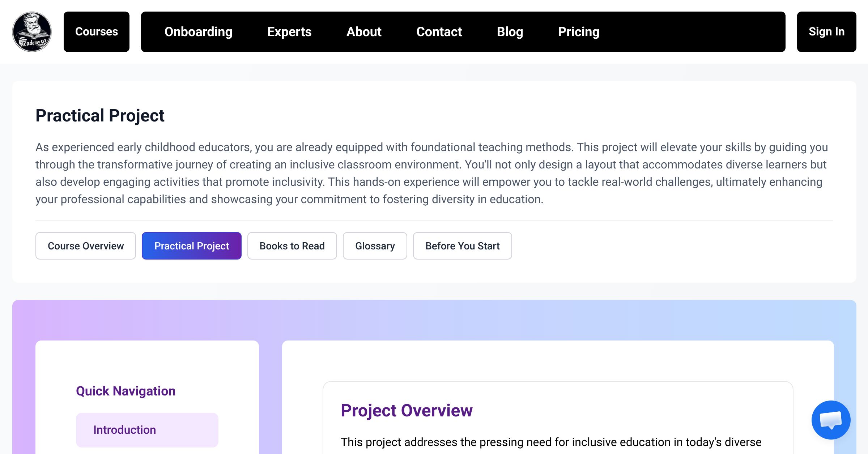Go to the Onboarding page
The width and height of the screenshot is (868, 454).
(x=198, y=32)
